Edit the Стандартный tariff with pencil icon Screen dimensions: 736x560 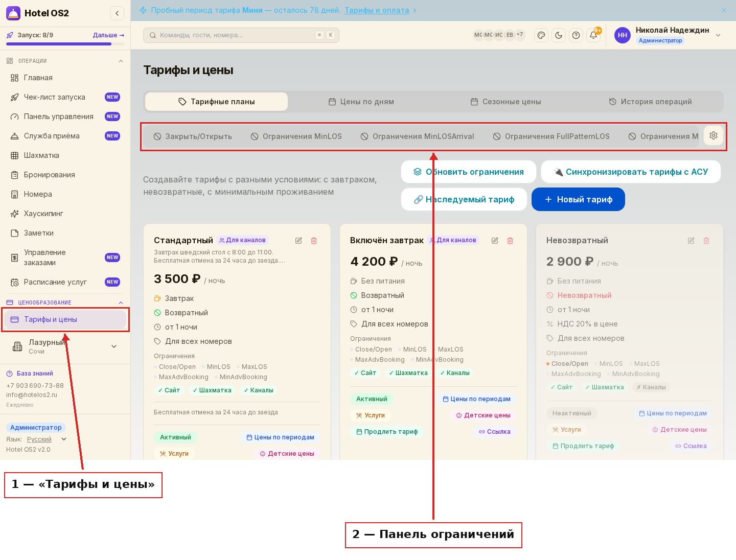point(298,241)
